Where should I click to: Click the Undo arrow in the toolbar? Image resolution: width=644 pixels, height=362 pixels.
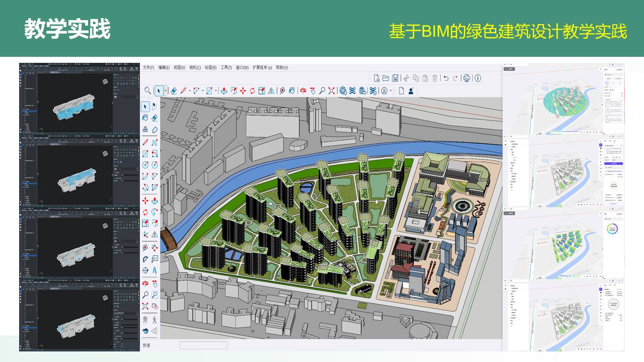(x=446, y=78)
